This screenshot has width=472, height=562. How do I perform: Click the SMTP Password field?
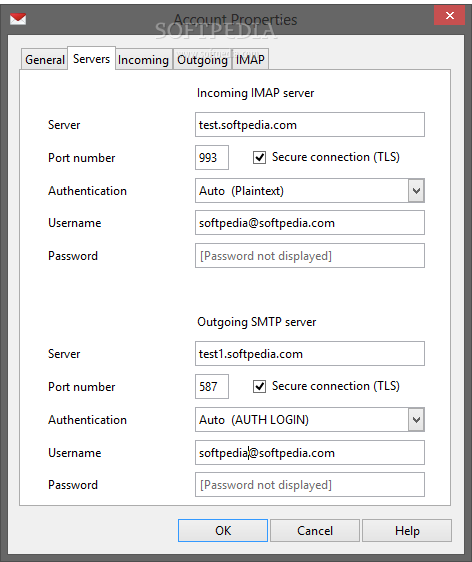pos(310,485)
